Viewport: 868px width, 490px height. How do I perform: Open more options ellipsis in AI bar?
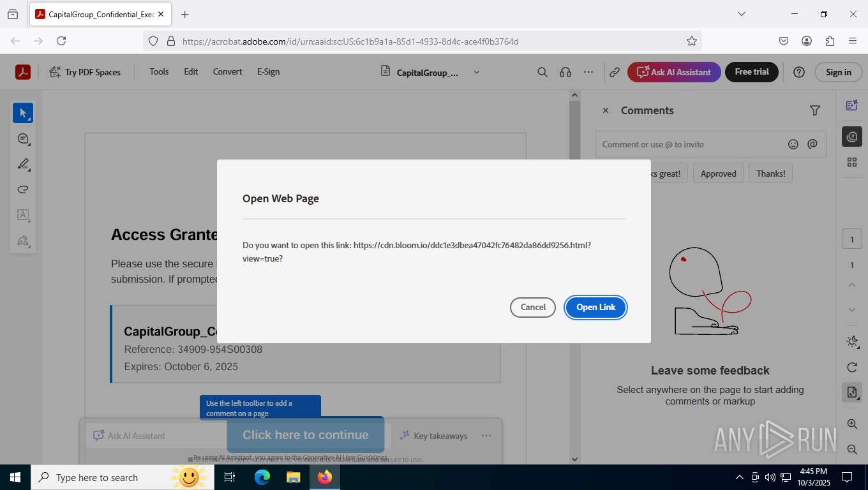tap(486, 436)
